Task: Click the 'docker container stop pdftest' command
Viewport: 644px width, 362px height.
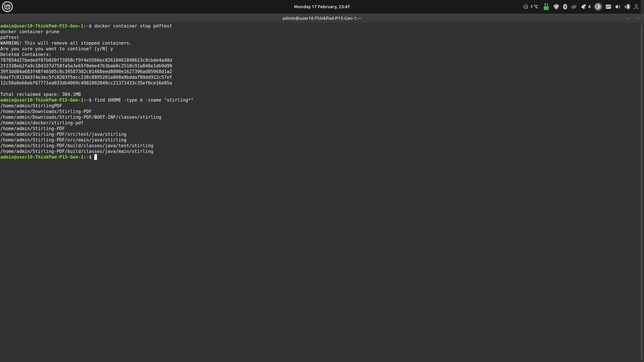Action: tap(133, 26)
